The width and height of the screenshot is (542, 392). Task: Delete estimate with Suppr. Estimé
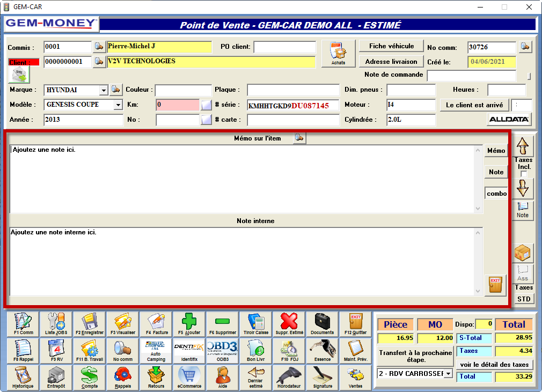point(289,324)
